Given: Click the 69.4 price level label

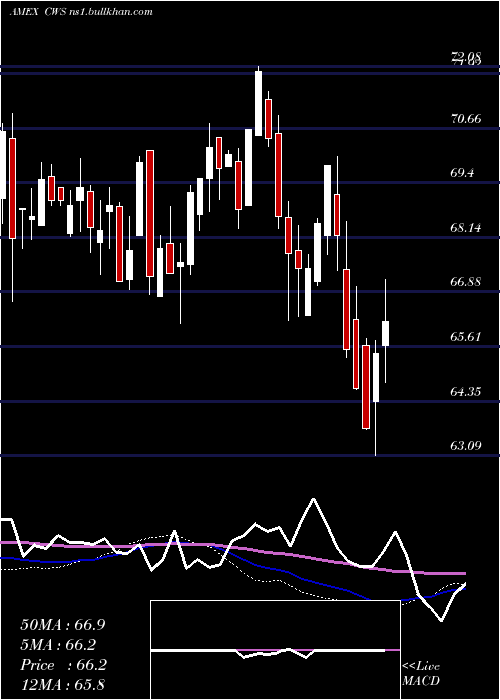Looking at the screenshot, I should point(462,173).
